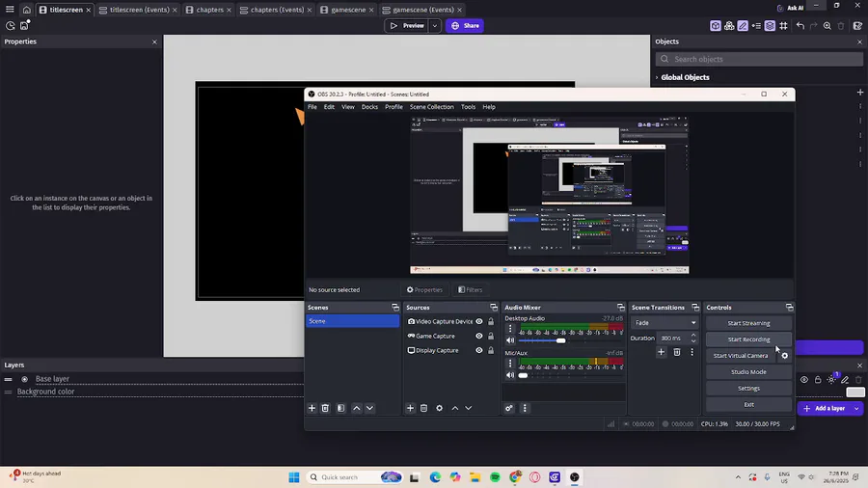Screen dimensions: 868x488
Task: Pop out the Scene Transitions dock
Action: coord(695,307)
